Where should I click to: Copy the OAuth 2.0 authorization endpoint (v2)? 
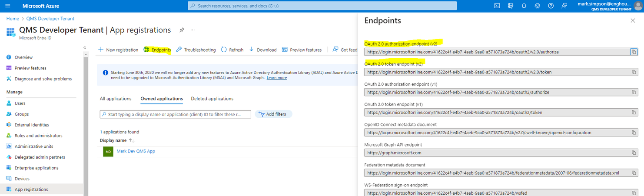[x=634, y=52]
